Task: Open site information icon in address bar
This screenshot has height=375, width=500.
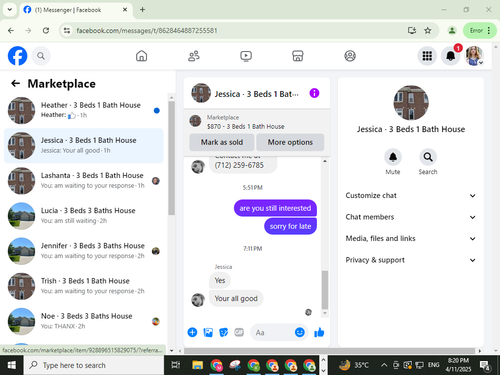Action: pyautogui.click(x=67, y=31)
